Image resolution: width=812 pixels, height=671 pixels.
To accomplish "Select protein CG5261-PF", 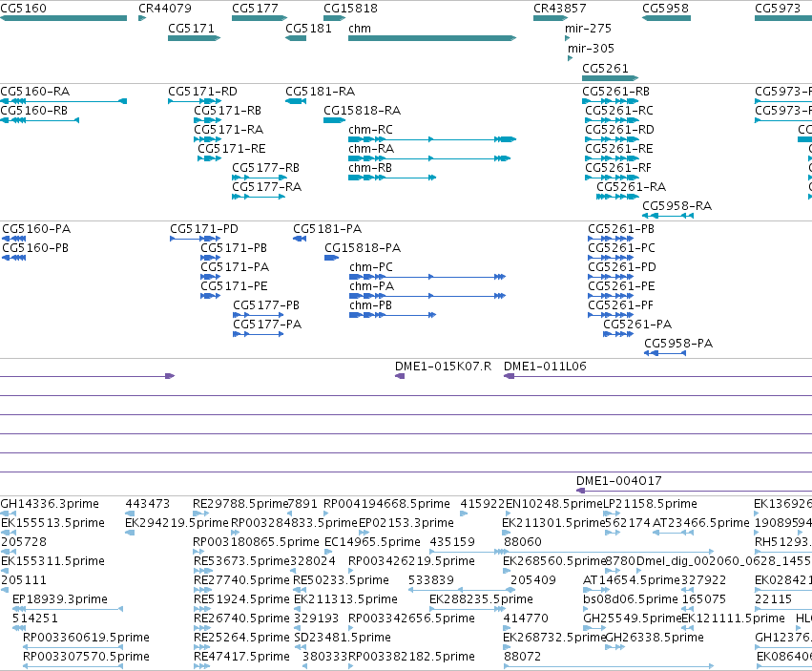I will 620,305.
